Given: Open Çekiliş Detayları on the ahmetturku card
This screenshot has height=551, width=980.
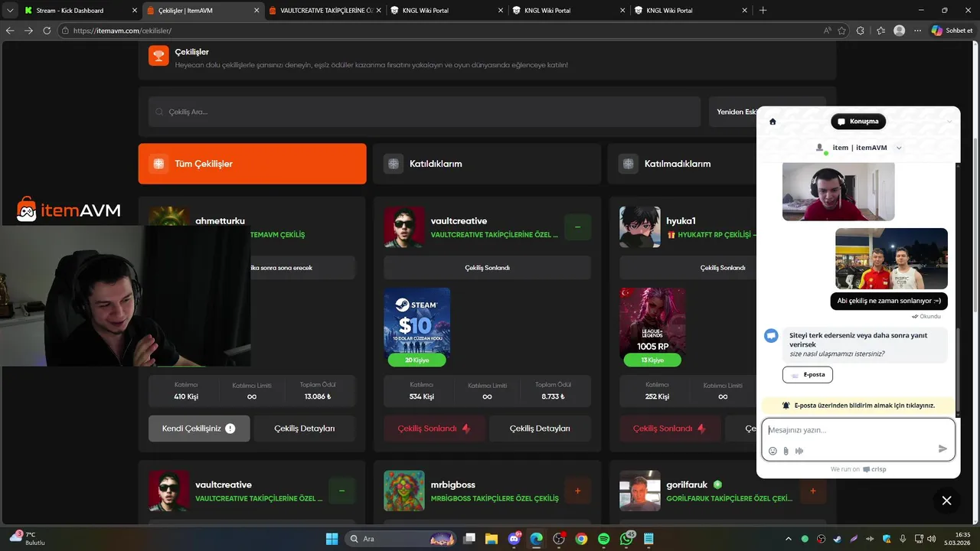Looking at the screenshot, I should 305,429.
